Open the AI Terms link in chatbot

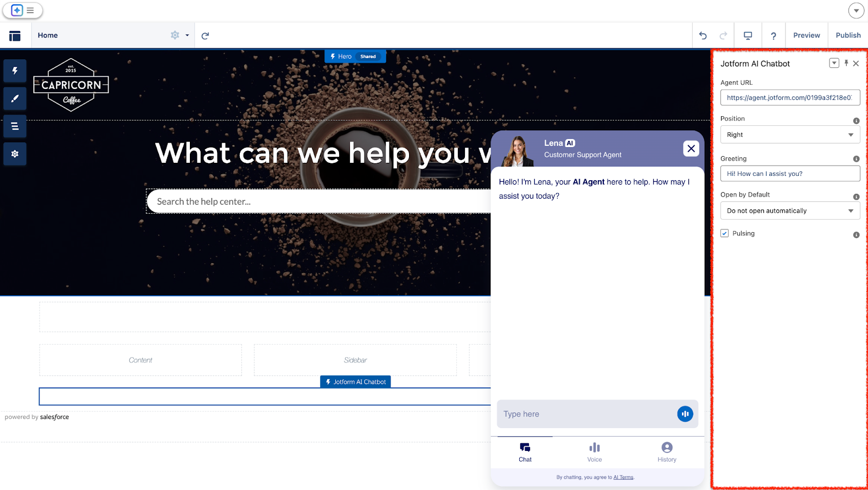tap(623, 477)
